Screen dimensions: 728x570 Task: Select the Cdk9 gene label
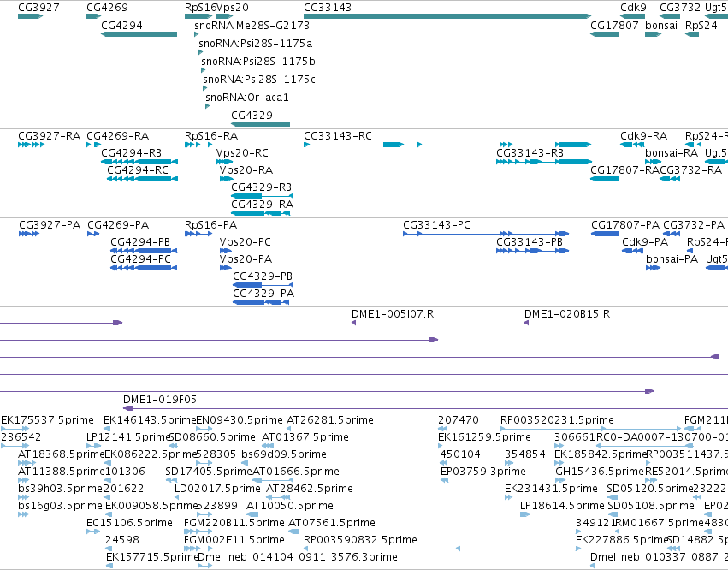633,8
